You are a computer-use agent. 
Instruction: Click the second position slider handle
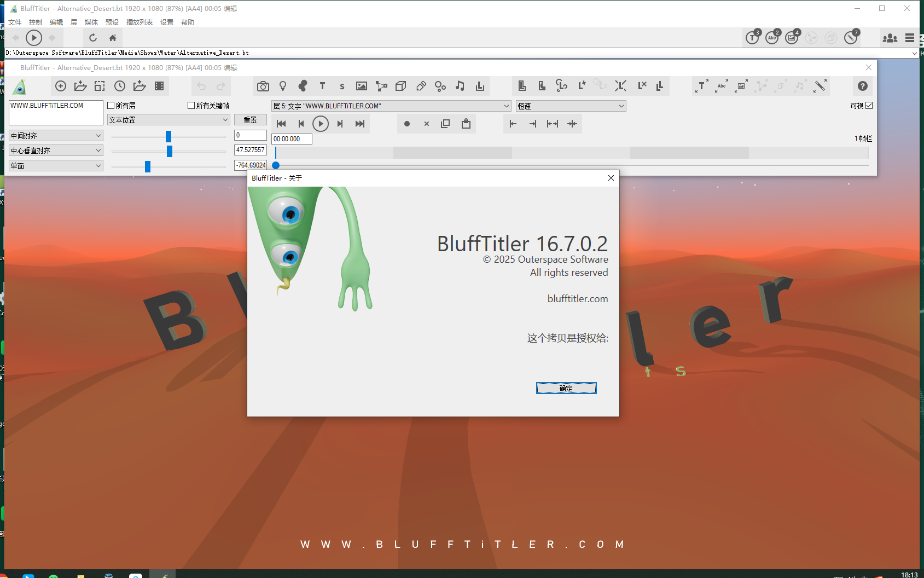pos(170,151)
